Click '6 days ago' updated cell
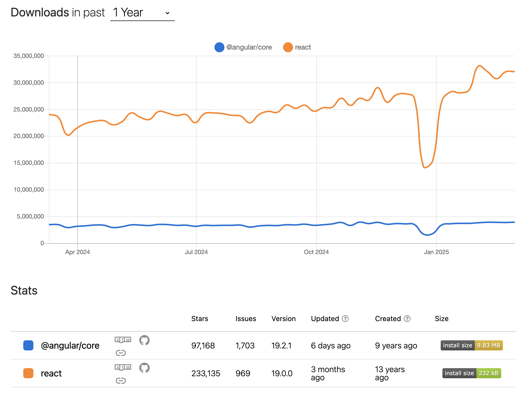 [x=331, y=346]
